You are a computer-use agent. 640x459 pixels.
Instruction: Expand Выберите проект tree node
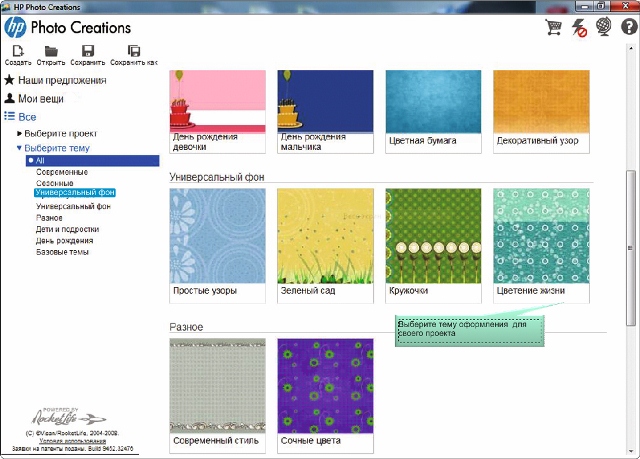point(57,133)
